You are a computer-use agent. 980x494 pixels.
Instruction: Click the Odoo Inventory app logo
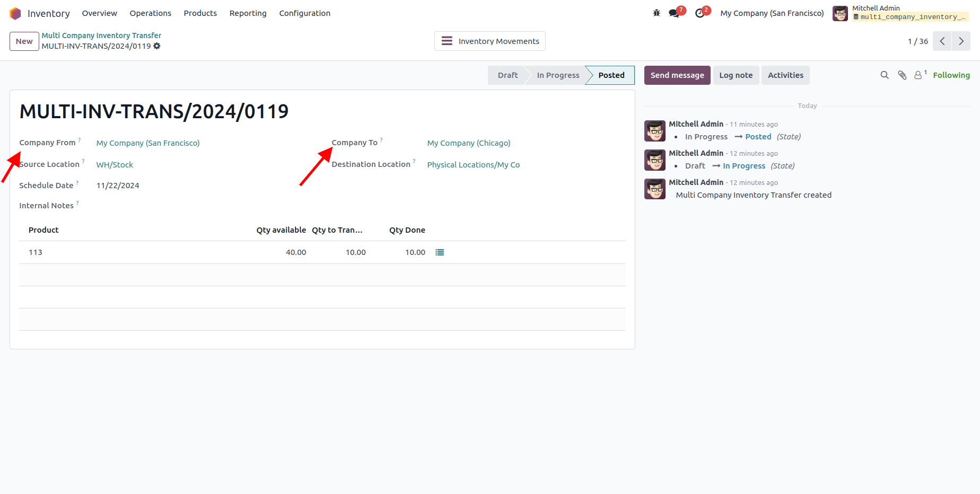pos(15,13)
